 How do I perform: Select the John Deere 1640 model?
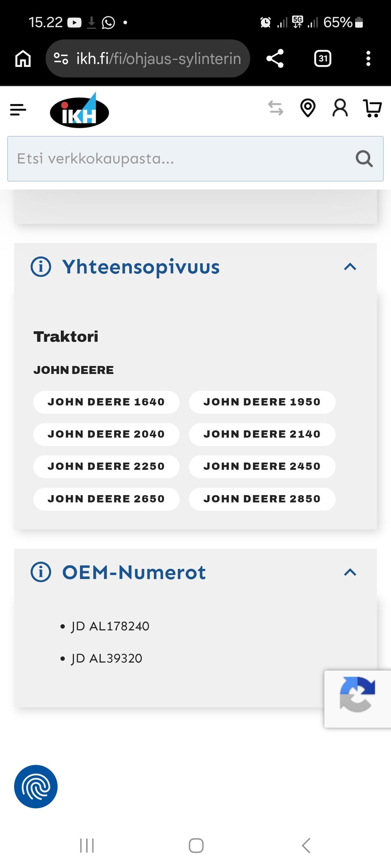pos(106,402)
